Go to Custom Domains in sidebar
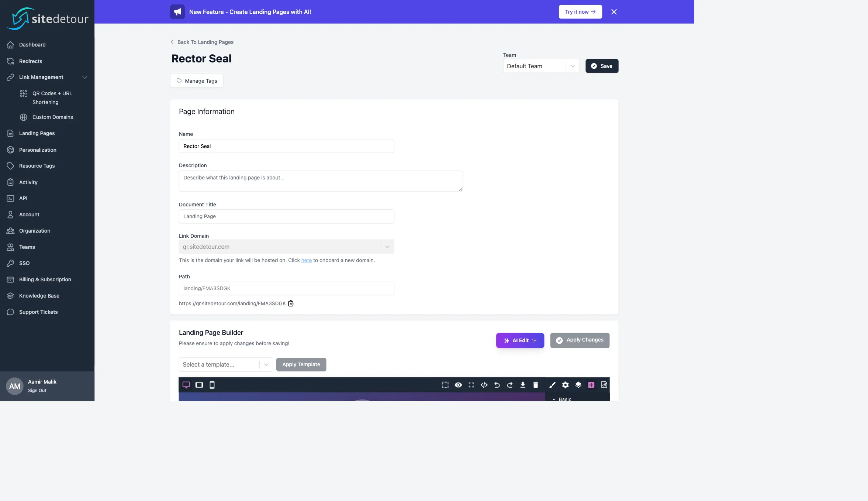Viewport: 868px width, 501px height. pos(52,117)
